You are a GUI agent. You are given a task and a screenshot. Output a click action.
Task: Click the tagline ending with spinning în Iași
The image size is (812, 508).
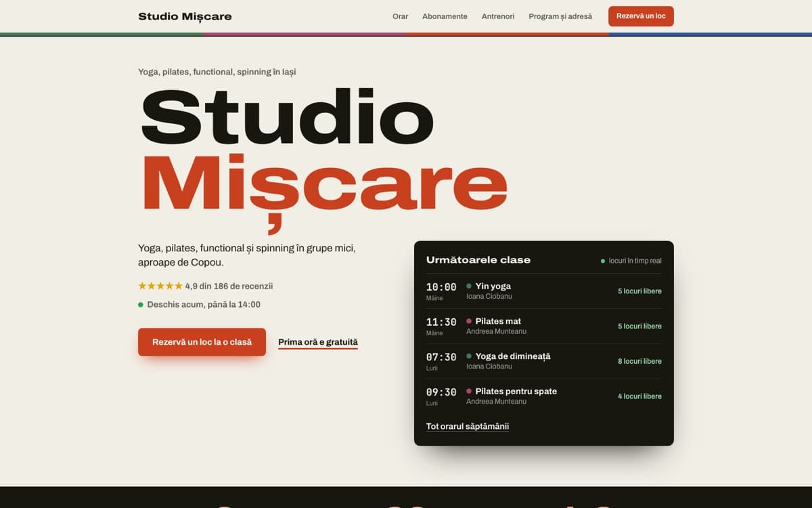(x=217, y=72)
